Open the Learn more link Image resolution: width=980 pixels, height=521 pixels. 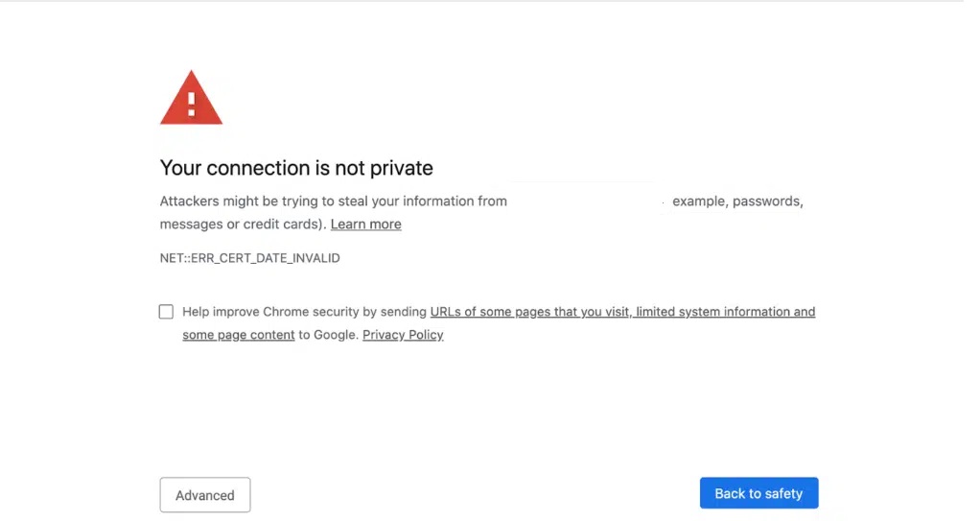pyautogui.click(x=365, y=224)
